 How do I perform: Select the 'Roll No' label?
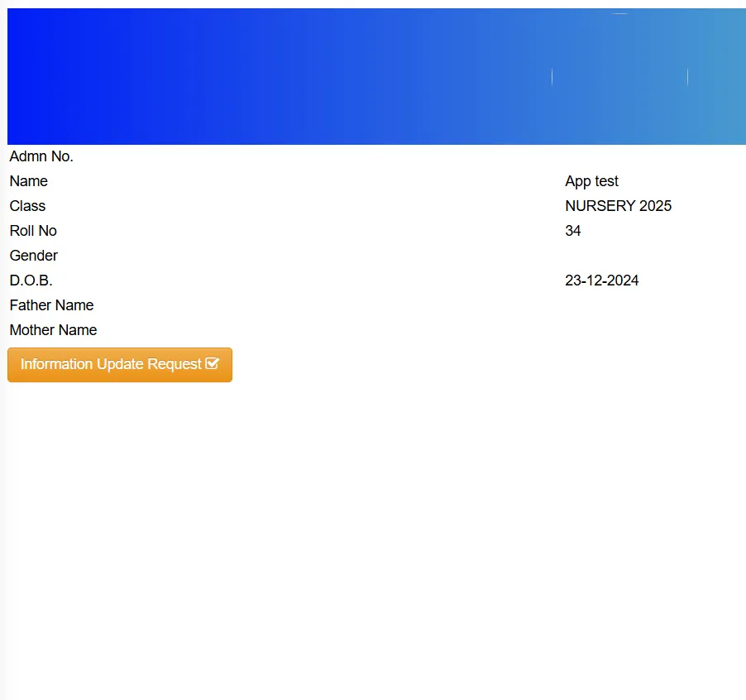33,231
